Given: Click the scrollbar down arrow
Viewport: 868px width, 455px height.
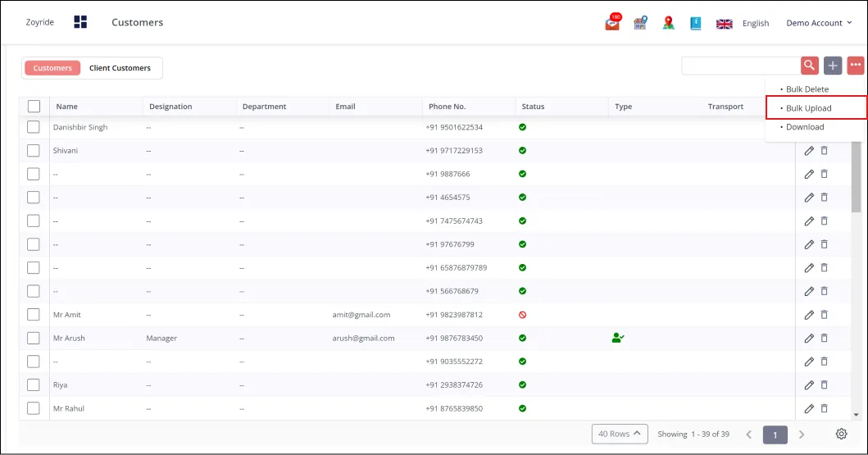Looking at the screenshot, I should click(x=856, y=415).
